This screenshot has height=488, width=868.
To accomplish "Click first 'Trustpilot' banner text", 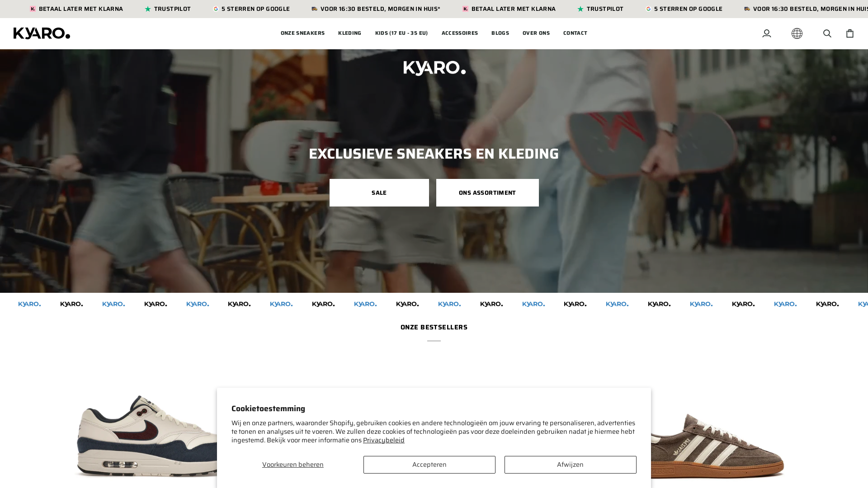I will point(172,9).
